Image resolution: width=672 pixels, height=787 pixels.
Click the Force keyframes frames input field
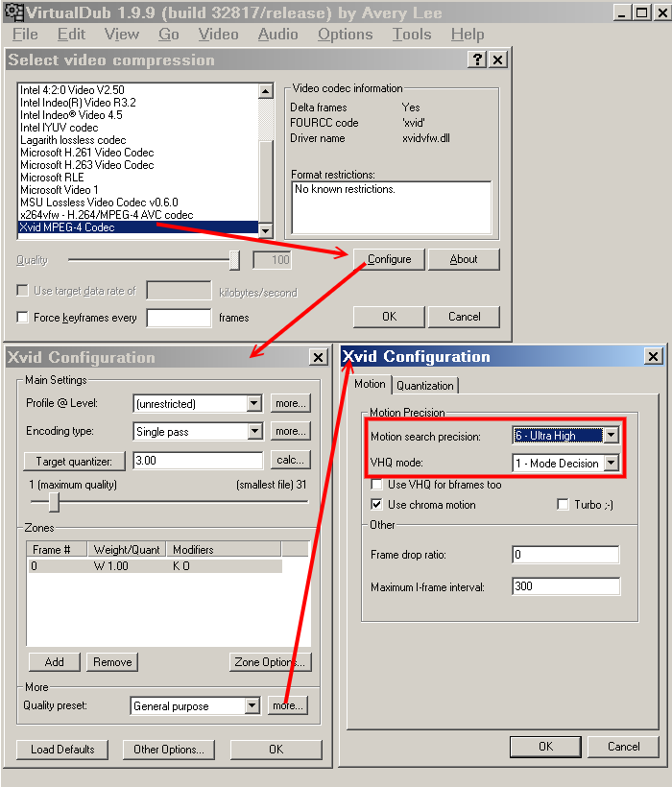[179, 318]
